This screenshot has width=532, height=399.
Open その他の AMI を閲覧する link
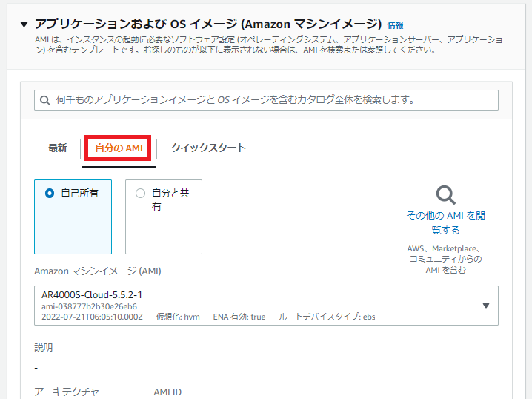tap(445, 222)
